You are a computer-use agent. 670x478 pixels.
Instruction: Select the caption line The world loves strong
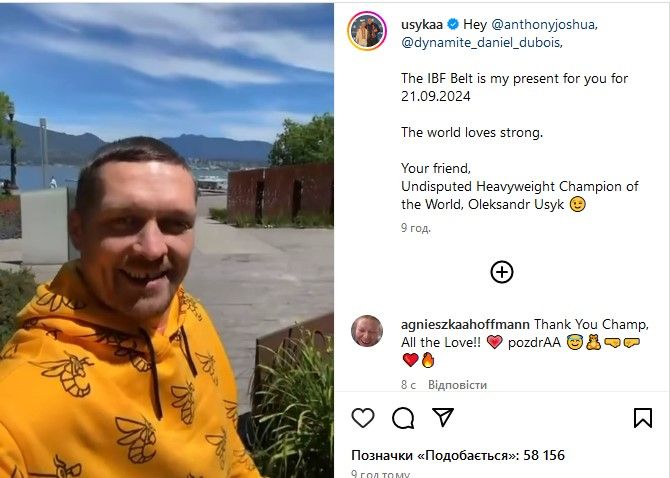point(472,132)
